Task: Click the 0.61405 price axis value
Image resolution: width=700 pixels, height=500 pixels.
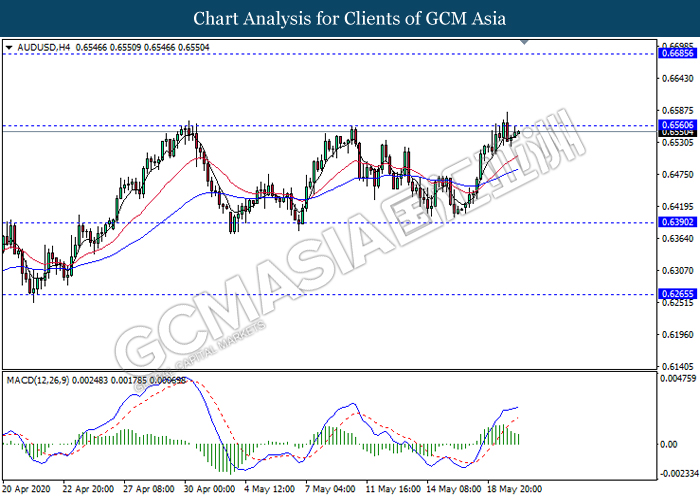Action: (x=677, y=367)
